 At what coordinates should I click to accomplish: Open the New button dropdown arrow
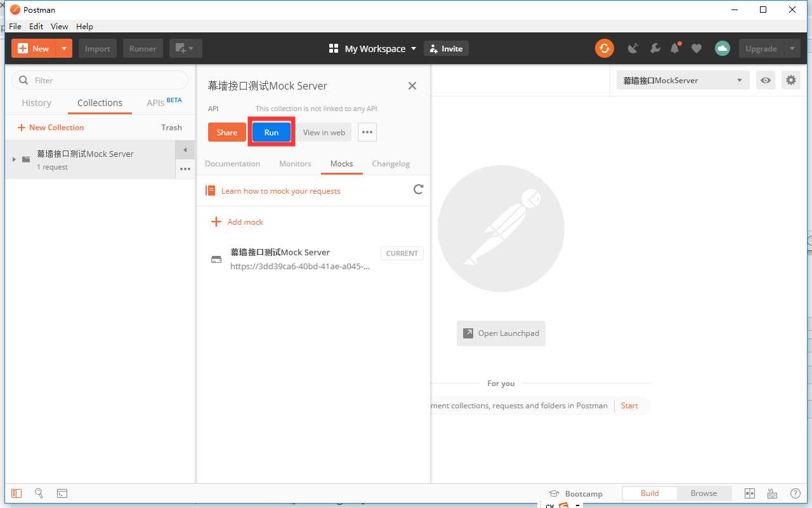coord(64,48)
